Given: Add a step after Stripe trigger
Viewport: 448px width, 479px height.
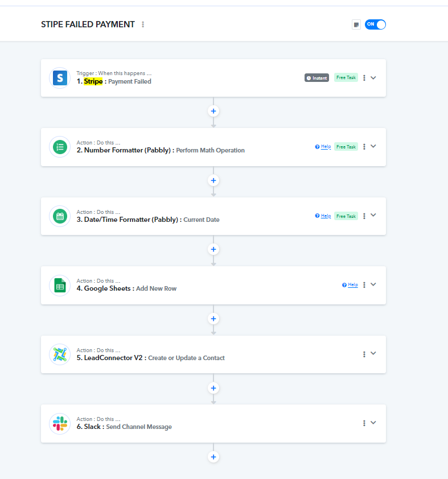Looking at the screenshot, I should click(213, 111).
